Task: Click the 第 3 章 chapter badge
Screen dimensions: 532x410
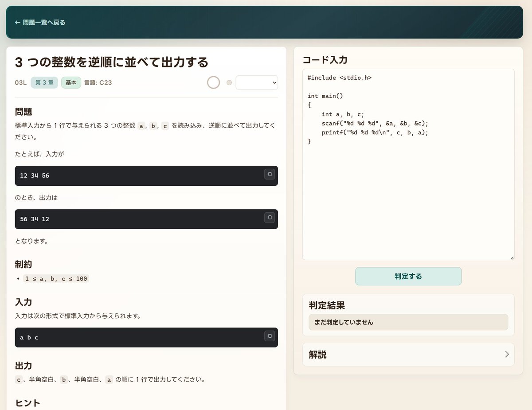Action: point(44,82)
